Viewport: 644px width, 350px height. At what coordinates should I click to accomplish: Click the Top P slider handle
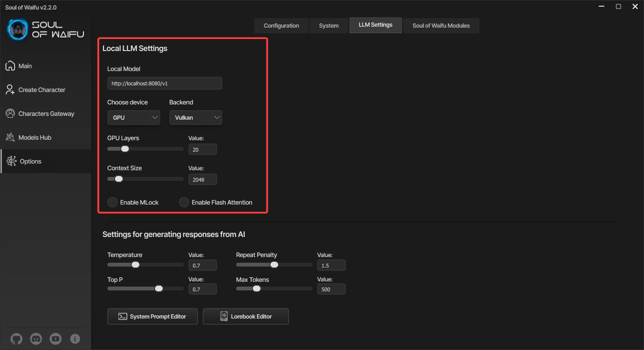point(159,288)
